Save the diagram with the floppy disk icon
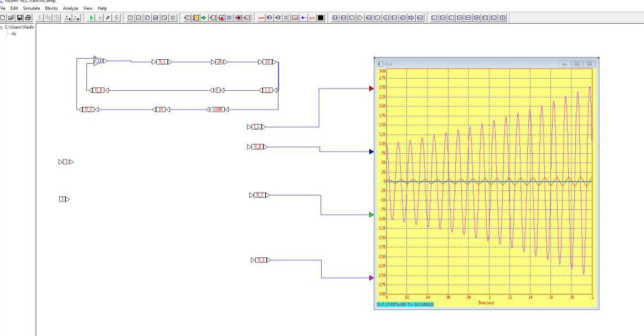 (x=19, y=18)
